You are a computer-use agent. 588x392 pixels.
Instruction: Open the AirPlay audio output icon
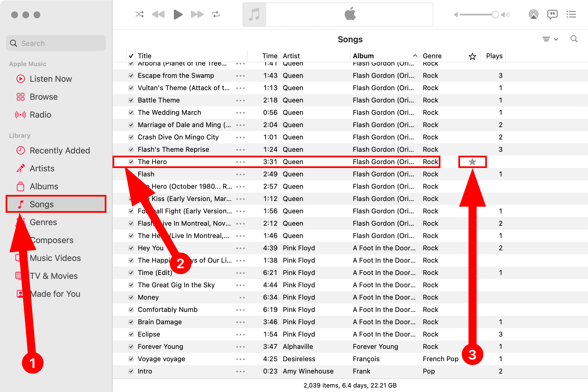tap(533, 14)
